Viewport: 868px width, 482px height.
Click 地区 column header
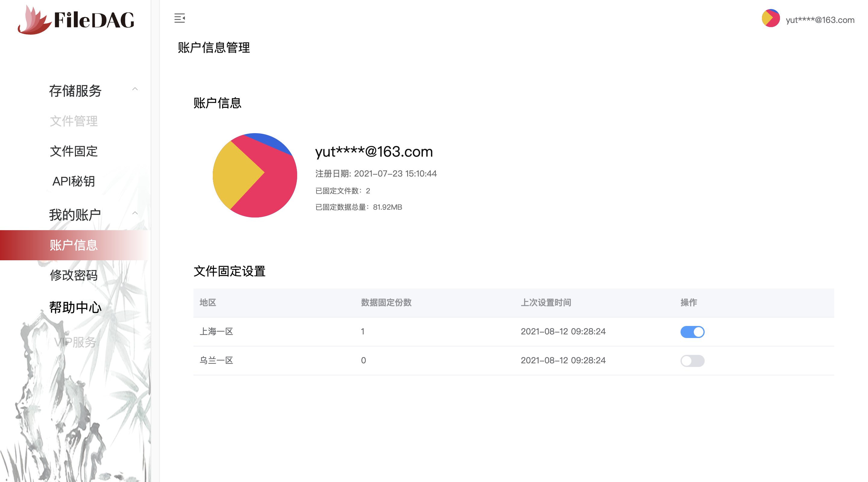click(x=208, y=302)
